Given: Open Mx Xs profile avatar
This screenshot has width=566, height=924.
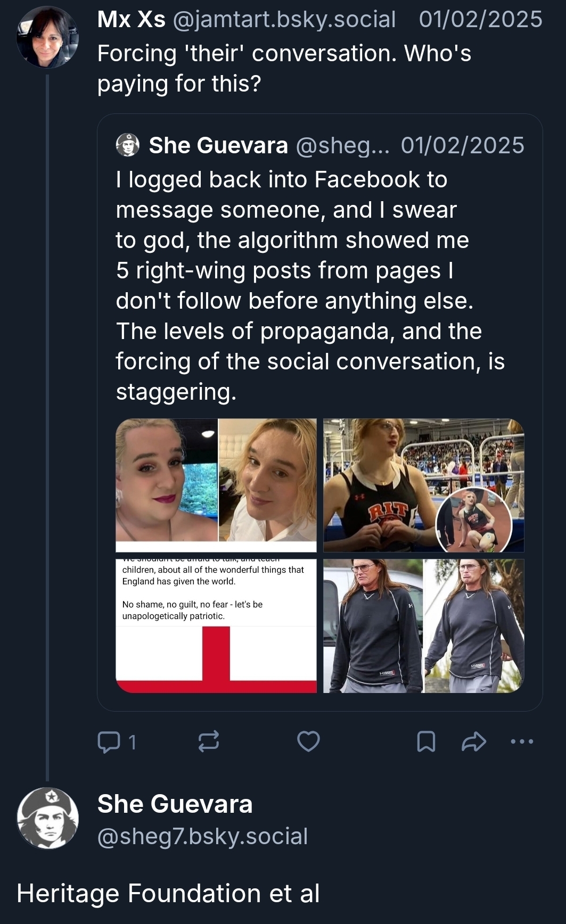Looking at the screenshot, I should click(x=48, y=37).
